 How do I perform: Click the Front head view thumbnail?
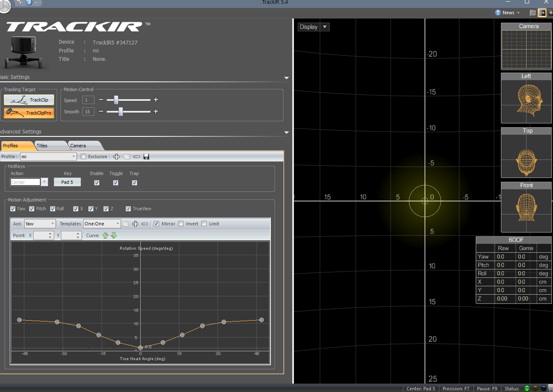[x=526, y=207]
